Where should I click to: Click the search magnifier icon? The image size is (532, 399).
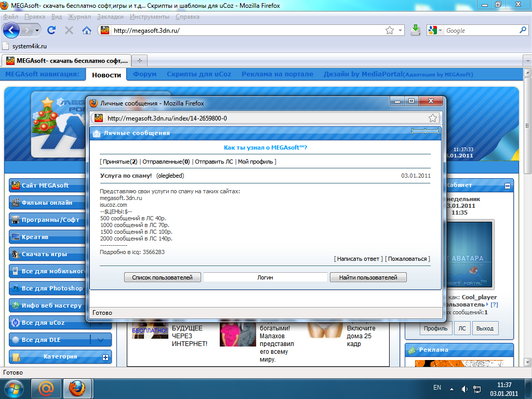click(x=523, y=30)
